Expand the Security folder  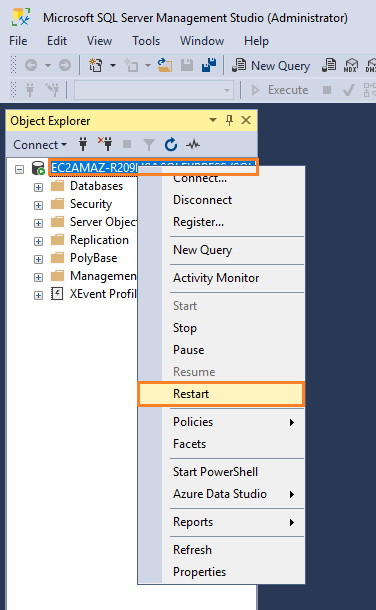[x=38, y=205]
